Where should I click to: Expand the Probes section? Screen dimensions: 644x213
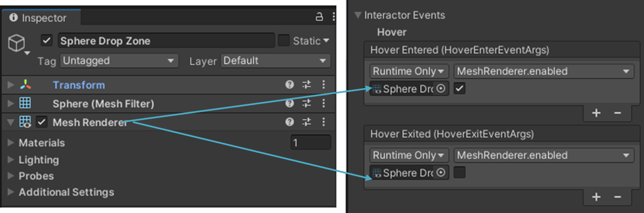[x=11, y=176]
